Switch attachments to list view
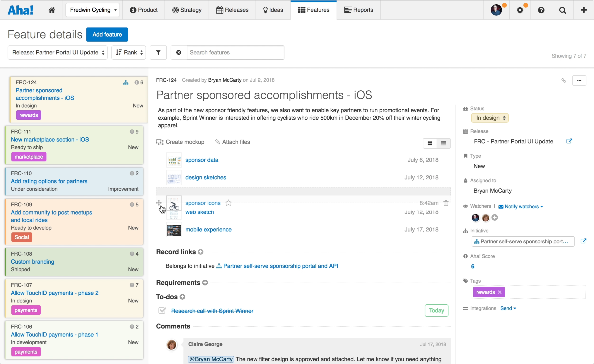594x364 pixels. pos(444,144)
